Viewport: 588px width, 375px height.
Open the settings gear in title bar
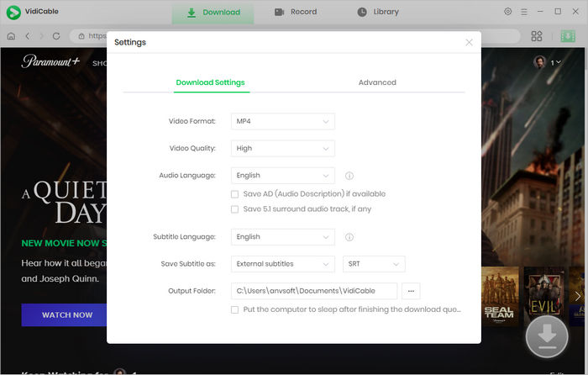point(507,12)
